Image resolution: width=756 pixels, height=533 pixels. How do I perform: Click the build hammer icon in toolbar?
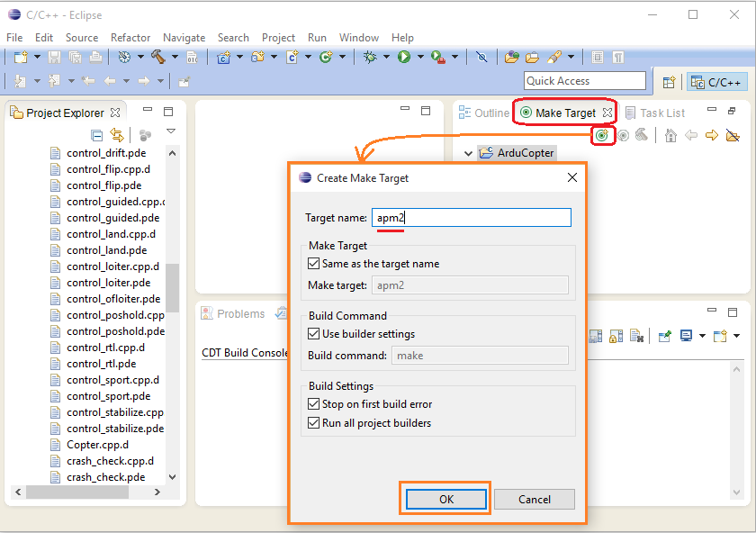pos(158,57)
